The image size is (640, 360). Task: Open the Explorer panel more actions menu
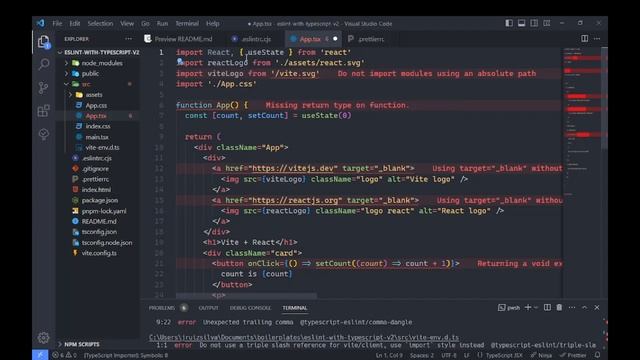click(x=129, y=39)
